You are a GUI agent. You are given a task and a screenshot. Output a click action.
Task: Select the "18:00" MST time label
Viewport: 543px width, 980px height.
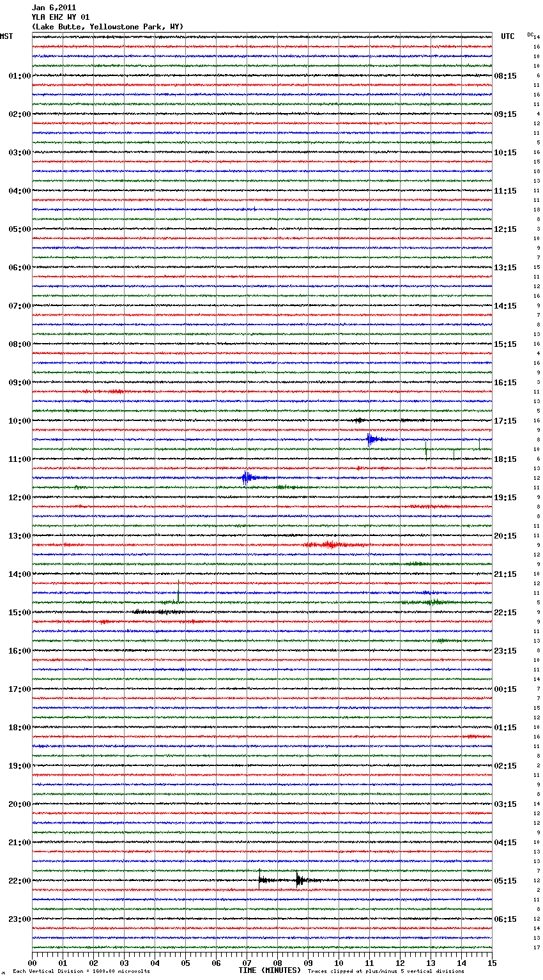[x=20, y=728]
